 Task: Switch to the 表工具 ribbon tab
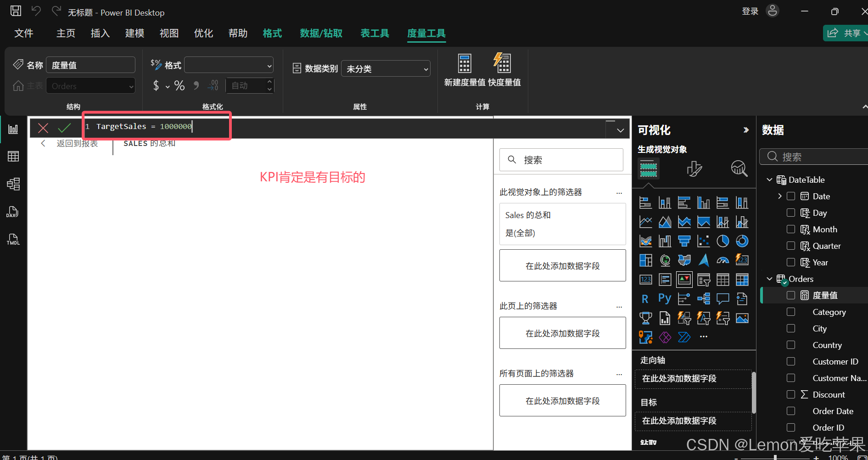pos(375,33)
